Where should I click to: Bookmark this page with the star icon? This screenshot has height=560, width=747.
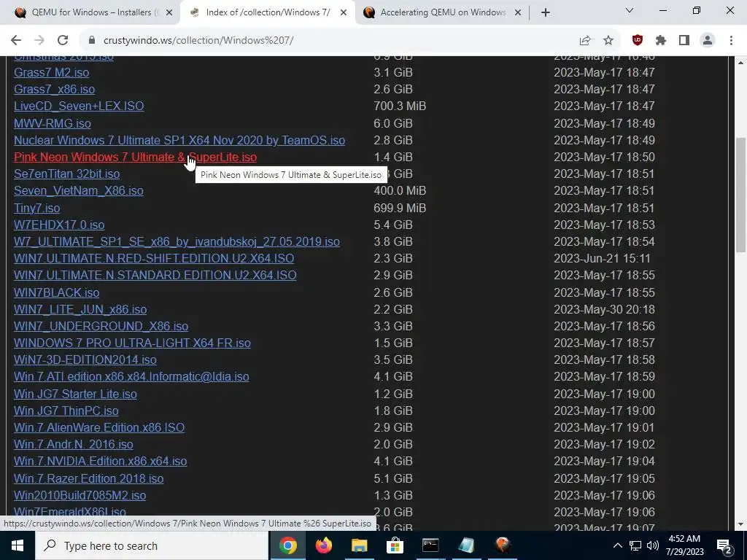click(608, 41)
